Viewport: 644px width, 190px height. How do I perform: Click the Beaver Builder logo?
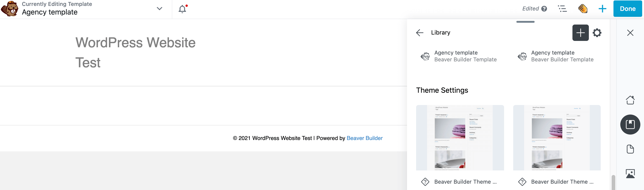[10, 9]
